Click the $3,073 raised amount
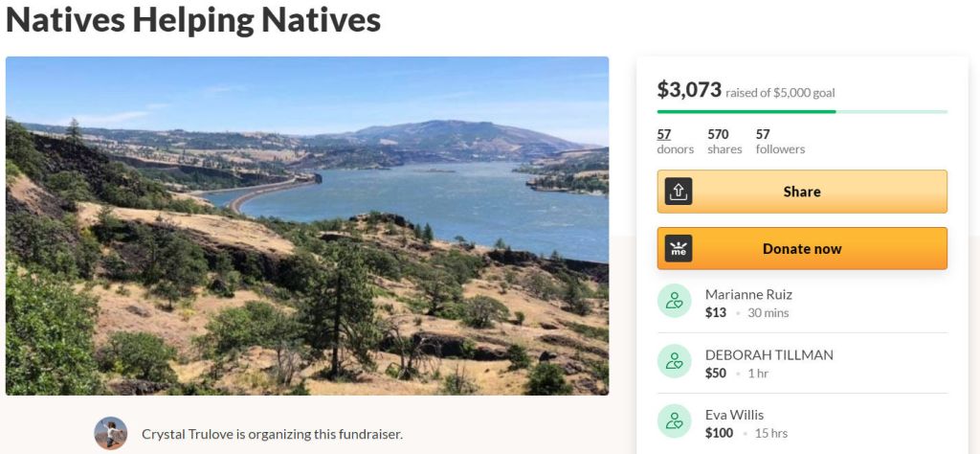 [x=689, y=90]
